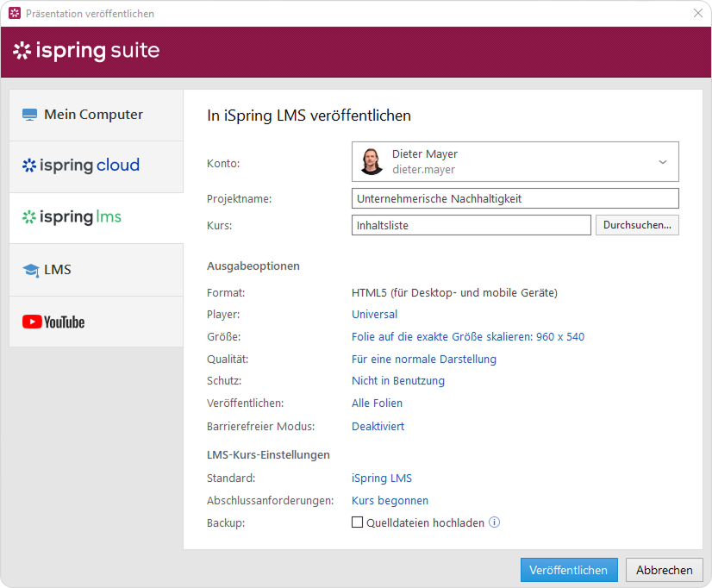
Task: Click the Durchsuchen button
Action: click(x=637, y=225)
